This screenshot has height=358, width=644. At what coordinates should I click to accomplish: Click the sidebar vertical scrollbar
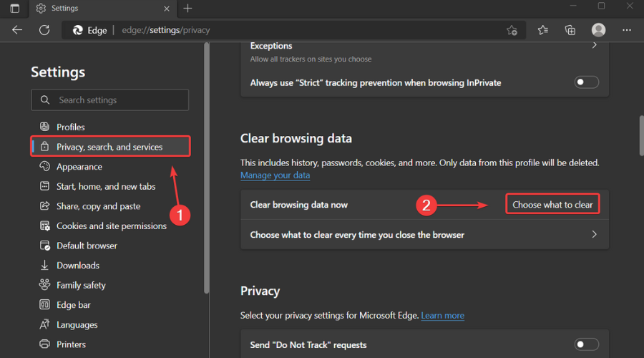click(207, 168)
